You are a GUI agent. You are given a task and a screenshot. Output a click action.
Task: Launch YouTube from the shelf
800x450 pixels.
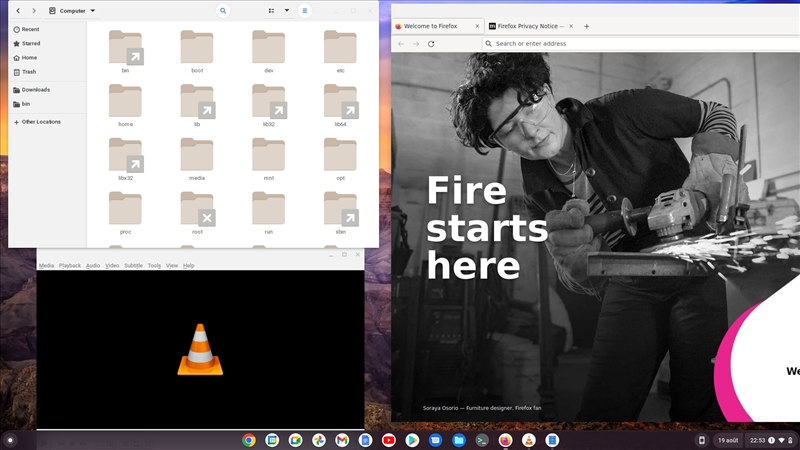coord(388,440)
